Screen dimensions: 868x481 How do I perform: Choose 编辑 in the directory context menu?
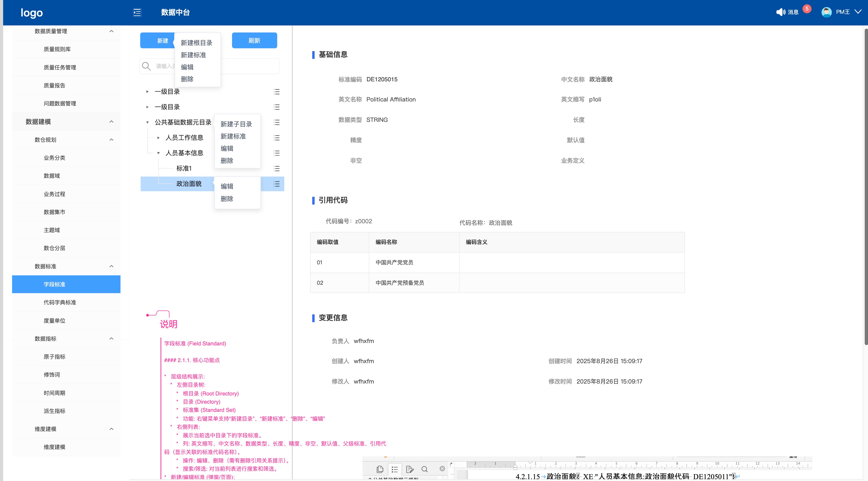227,148
